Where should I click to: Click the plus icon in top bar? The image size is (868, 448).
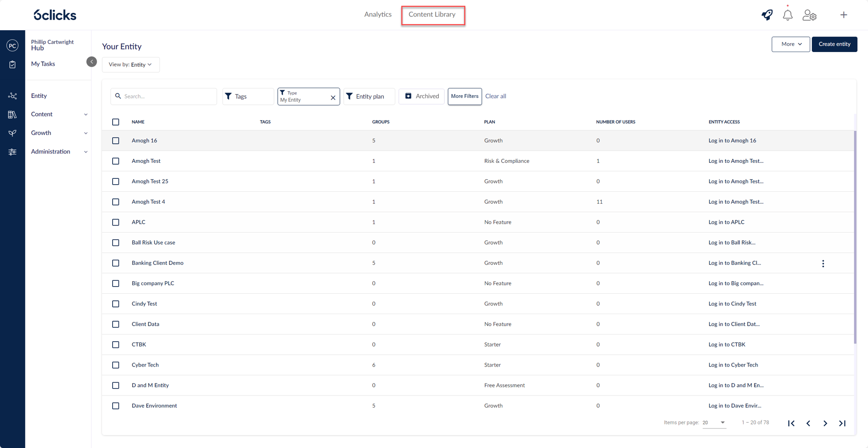(x=844, y=15)
